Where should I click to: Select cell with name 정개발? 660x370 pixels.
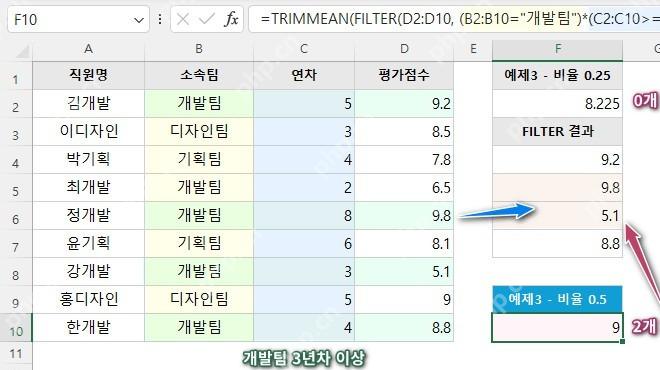coord(88,216)
